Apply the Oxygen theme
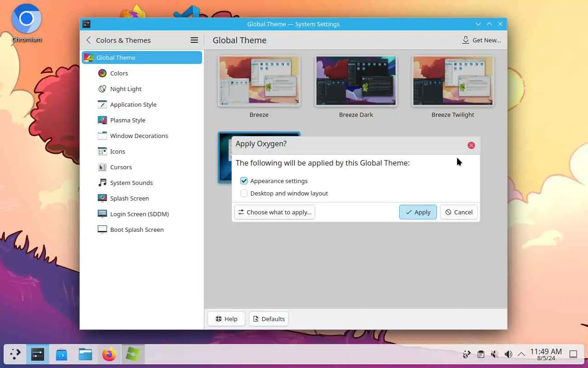Image resolution: width=588 pixels, height=368 pixels. coord(418,212)
